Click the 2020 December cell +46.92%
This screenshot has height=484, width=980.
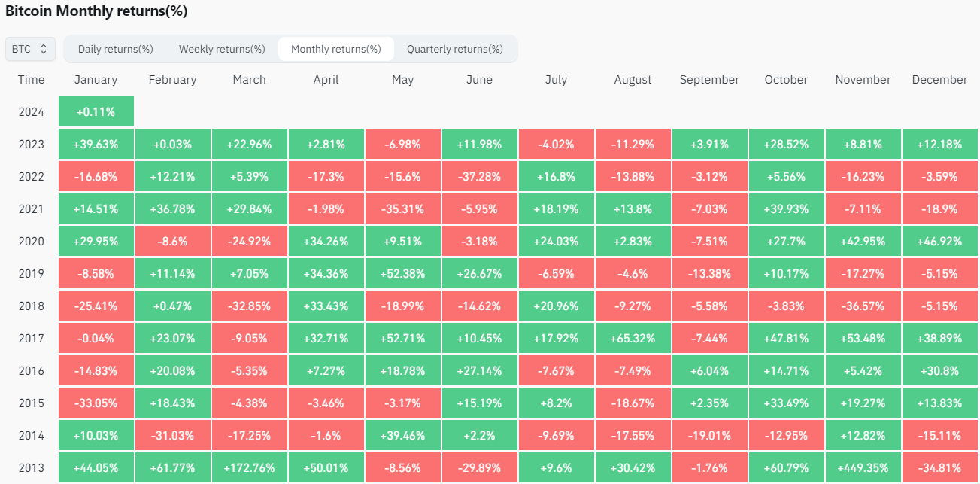tap(939, 241)
